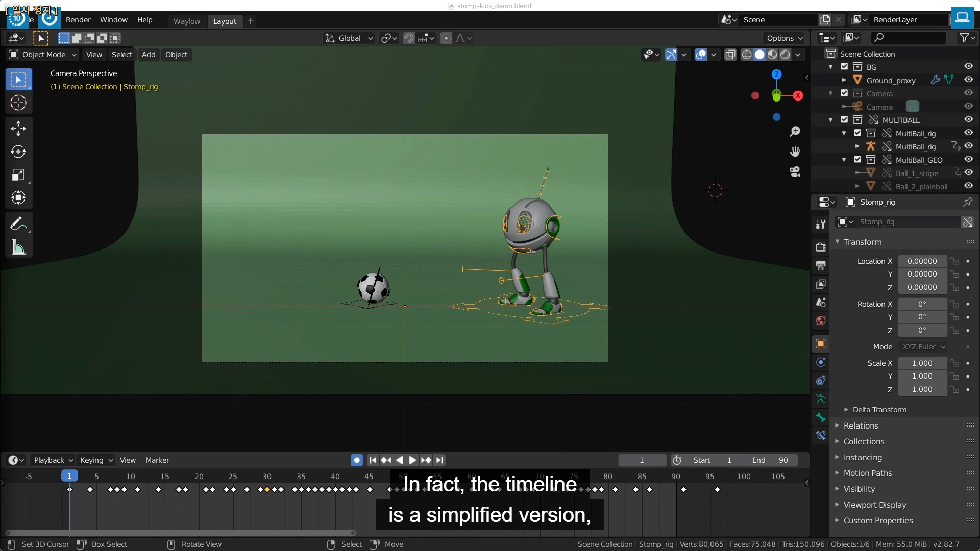Open the Object Mode dropdown
The width and height of the screenshot is (980, 551).
pyautogui.click(x=43, y=55)
